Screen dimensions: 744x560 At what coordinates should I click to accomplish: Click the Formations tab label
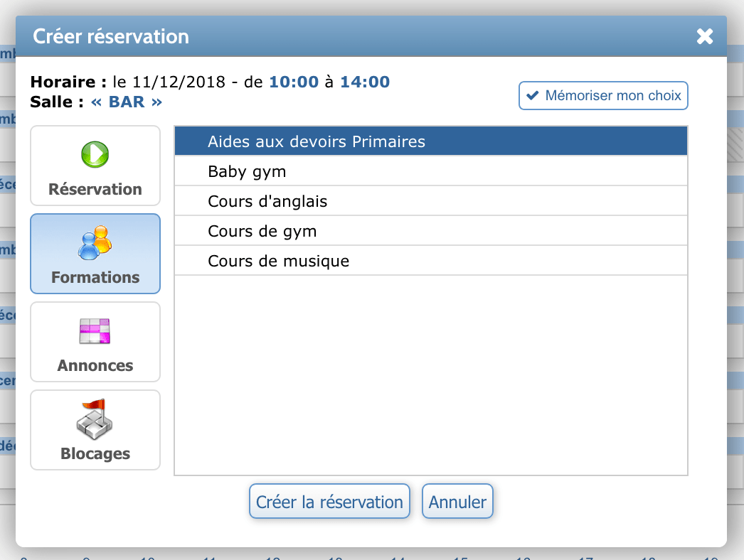coord(95,277)
